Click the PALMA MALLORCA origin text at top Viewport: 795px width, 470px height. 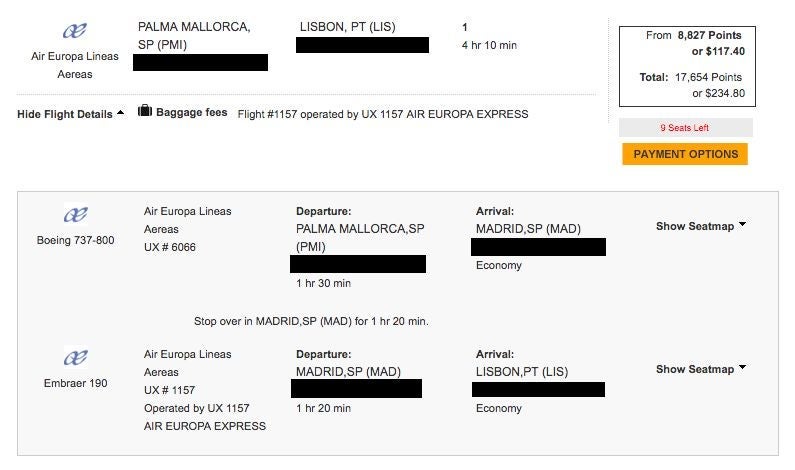[x=194, y=26]
